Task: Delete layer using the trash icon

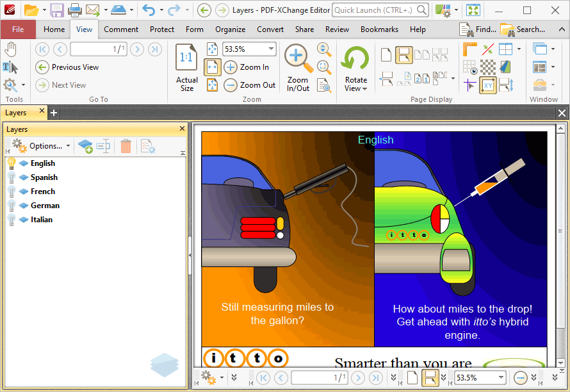Action: coord(126,146)
